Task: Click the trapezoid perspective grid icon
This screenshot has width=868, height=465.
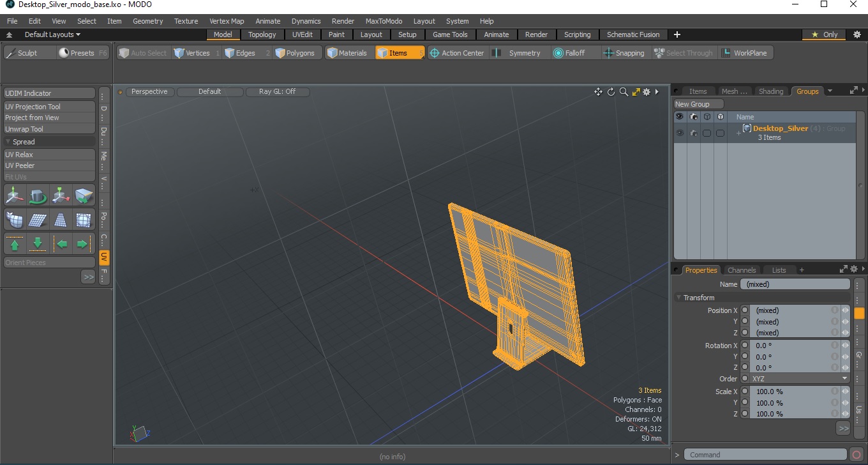Action: tap(61, 220)
